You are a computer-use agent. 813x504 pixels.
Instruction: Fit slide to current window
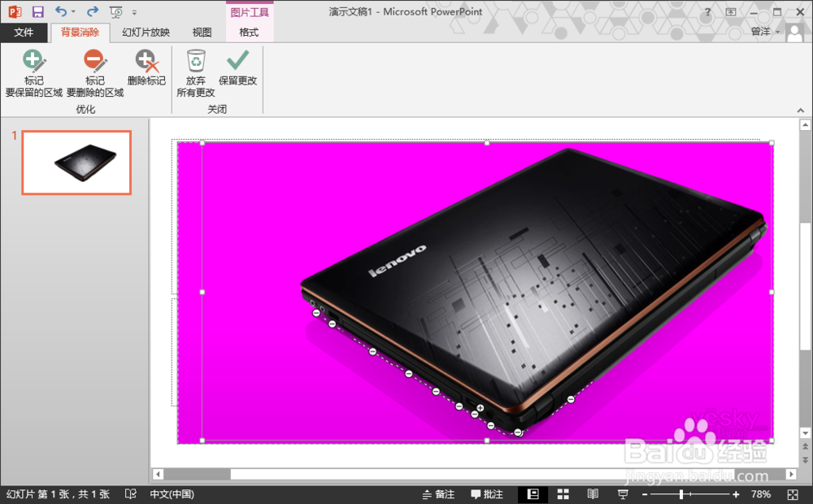(x=793, y=494)
